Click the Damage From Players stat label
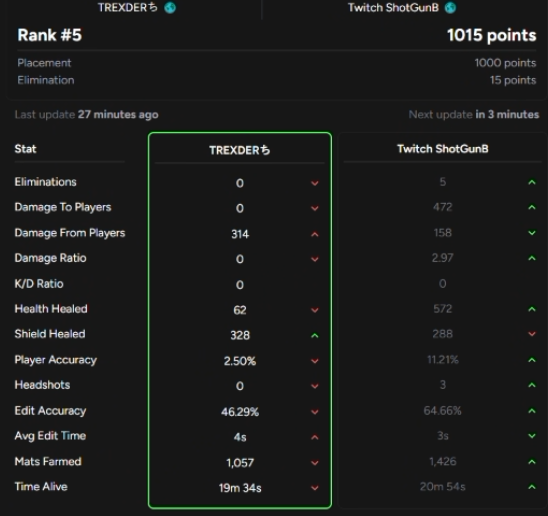 (70, 233)
